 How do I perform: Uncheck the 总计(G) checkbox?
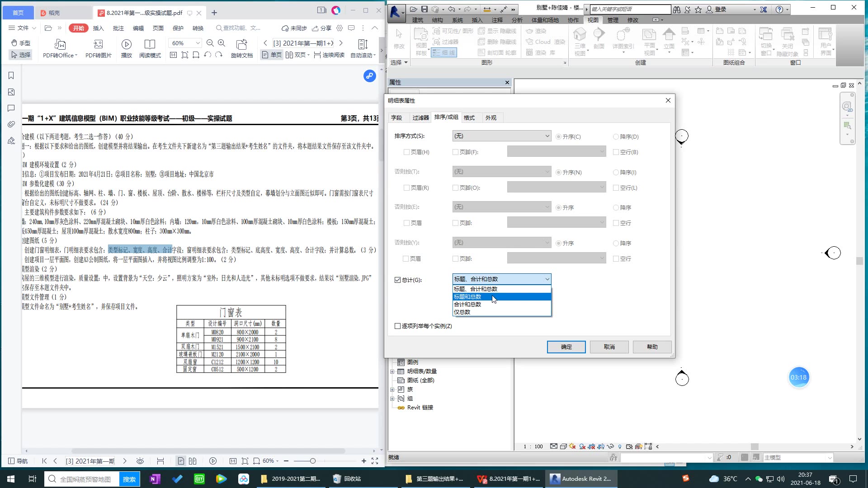[398, 280]
